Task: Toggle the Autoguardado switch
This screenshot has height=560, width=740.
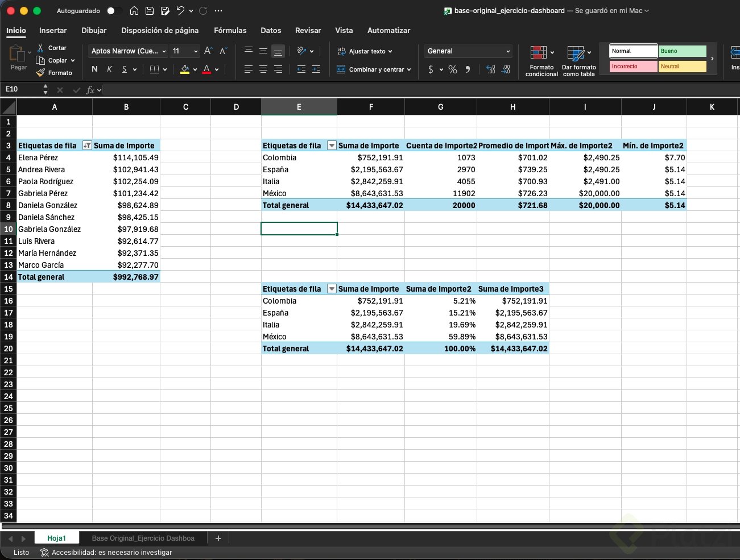Action: click(113, 11)
